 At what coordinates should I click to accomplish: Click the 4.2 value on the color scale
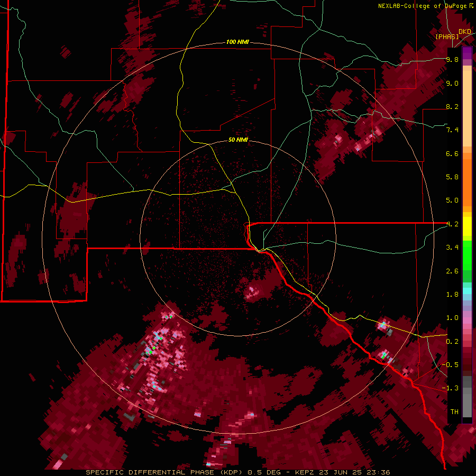click(x=452, y=224)
